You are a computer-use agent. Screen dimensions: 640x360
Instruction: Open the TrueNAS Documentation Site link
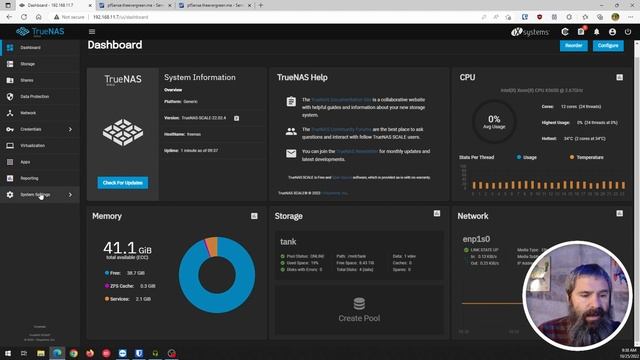[341, 100]
